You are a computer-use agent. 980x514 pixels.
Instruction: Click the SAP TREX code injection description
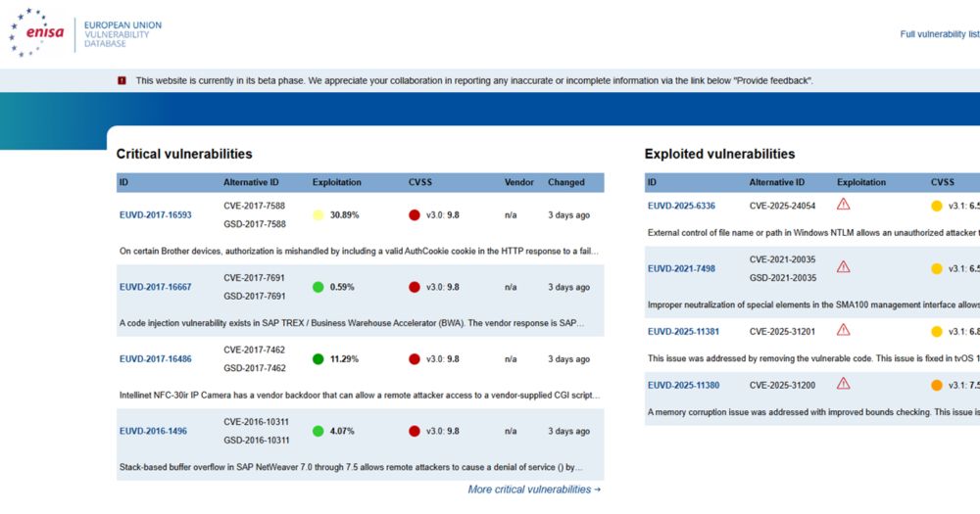(x=352, y=323)
